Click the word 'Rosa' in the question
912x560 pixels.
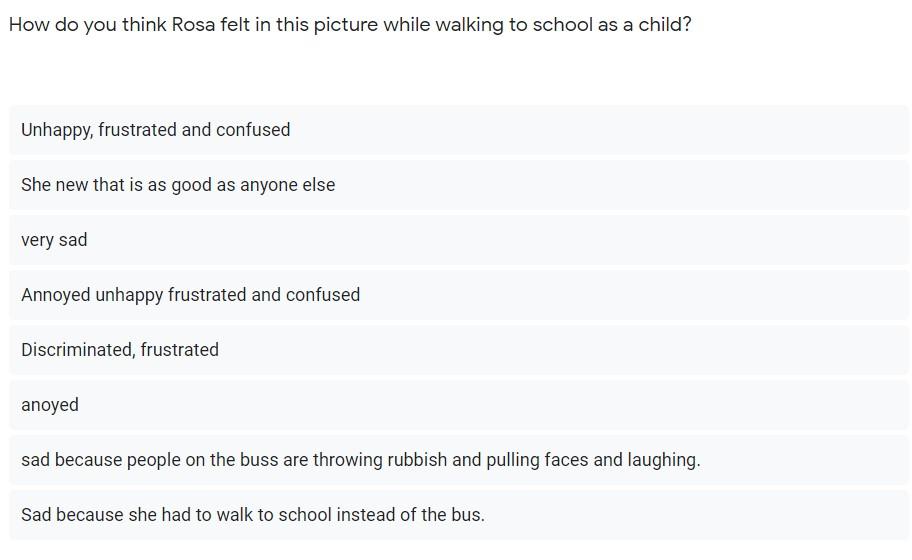[x=193, y=24]
